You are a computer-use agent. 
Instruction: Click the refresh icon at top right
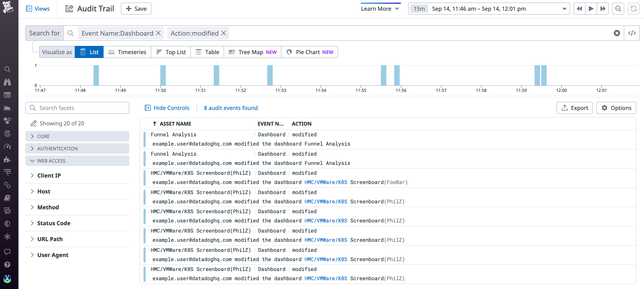coord(633,9)
